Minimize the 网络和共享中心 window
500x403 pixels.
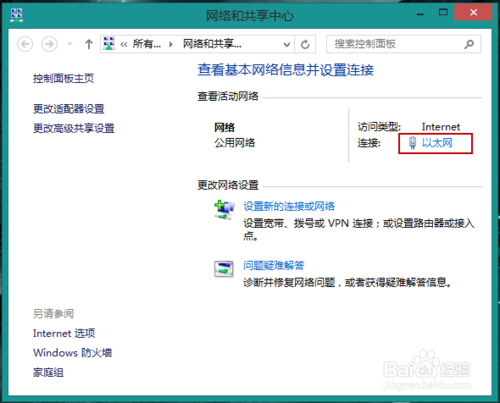(x=421, y=14)
